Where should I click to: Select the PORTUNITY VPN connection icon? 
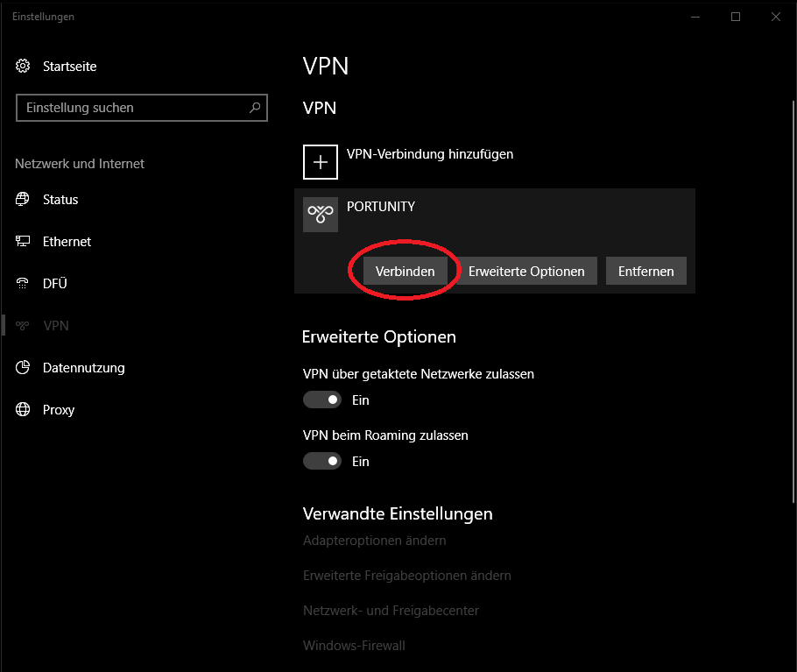pyautogui.click(x=321, y=215)
